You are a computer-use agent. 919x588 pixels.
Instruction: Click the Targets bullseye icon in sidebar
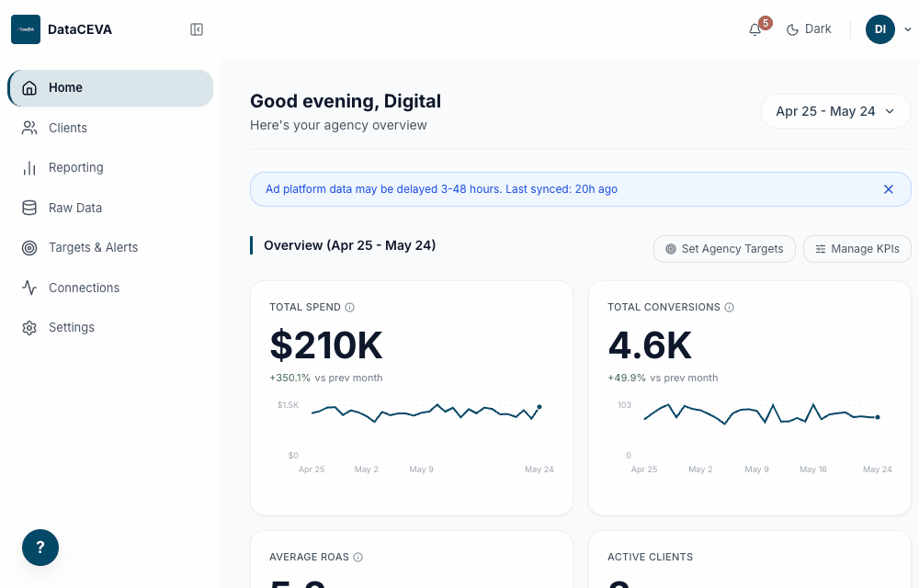coord(29,248)
